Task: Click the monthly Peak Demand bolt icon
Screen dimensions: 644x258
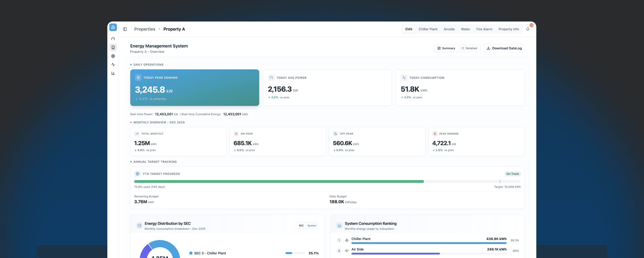Action: pyautogui.click(x=435, y=134)
